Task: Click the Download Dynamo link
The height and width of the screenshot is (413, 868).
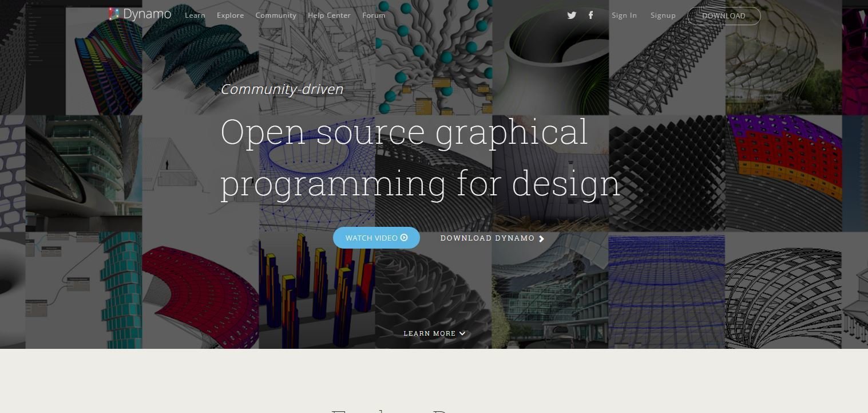Action: click(493, 238)
